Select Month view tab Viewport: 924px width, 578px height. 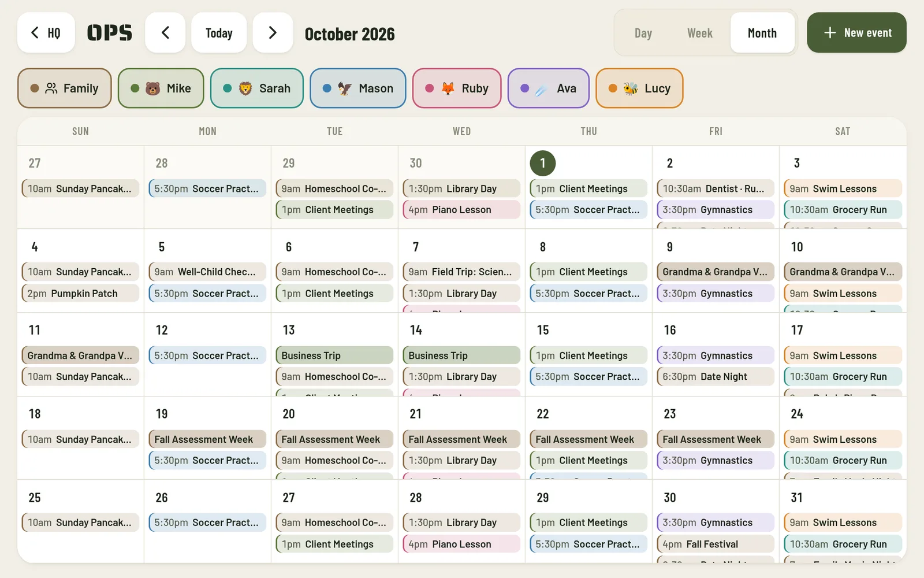[762, 33]
